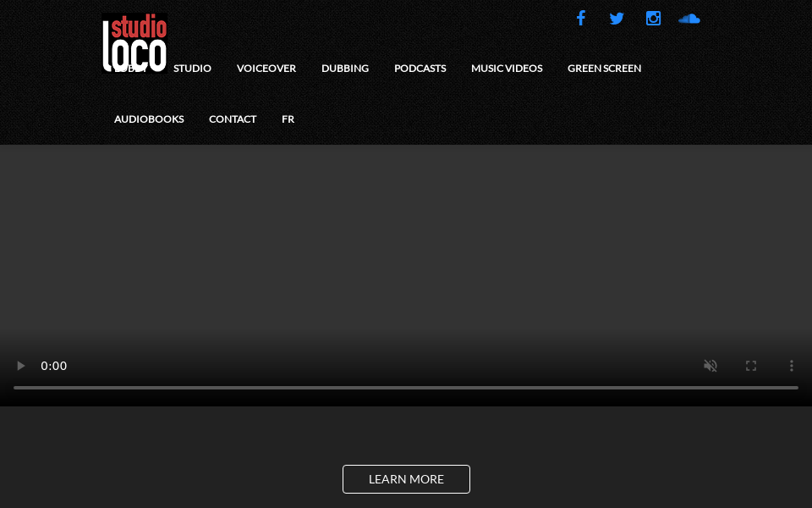Open the PODCASTS page
The height and width of the screenshot is (508, 812).
[x=420, y=68]
